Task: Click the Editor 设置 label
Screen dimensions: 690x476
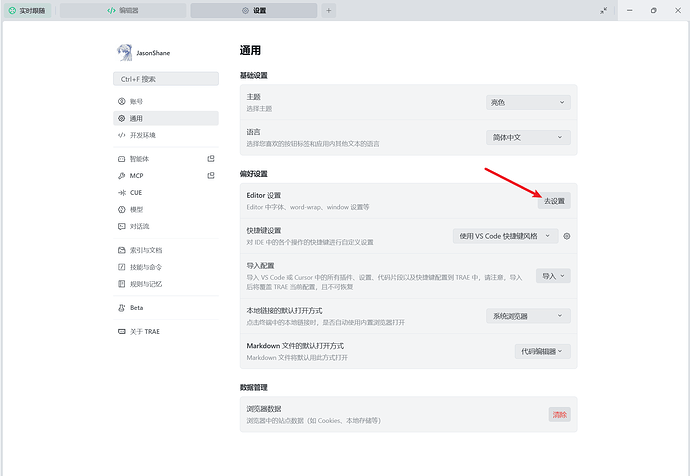Action: click(x=264, y=195)
